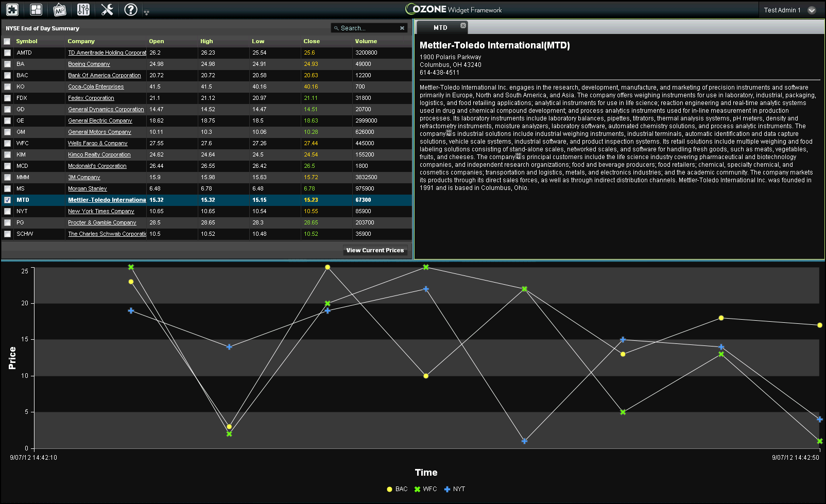
Task: Click the search magnifier icon
Action: coord(336,28)
